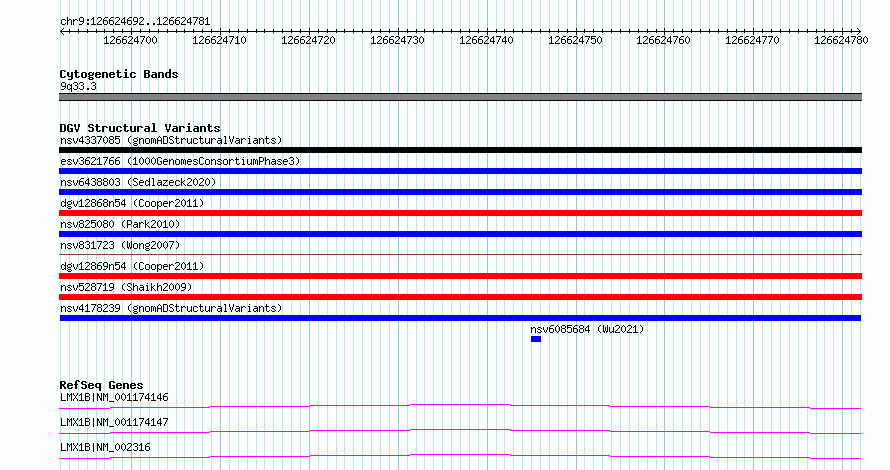Open transcript label LMX1B|NM_001174147
890x470 pixels.
[x=114, y=422]
